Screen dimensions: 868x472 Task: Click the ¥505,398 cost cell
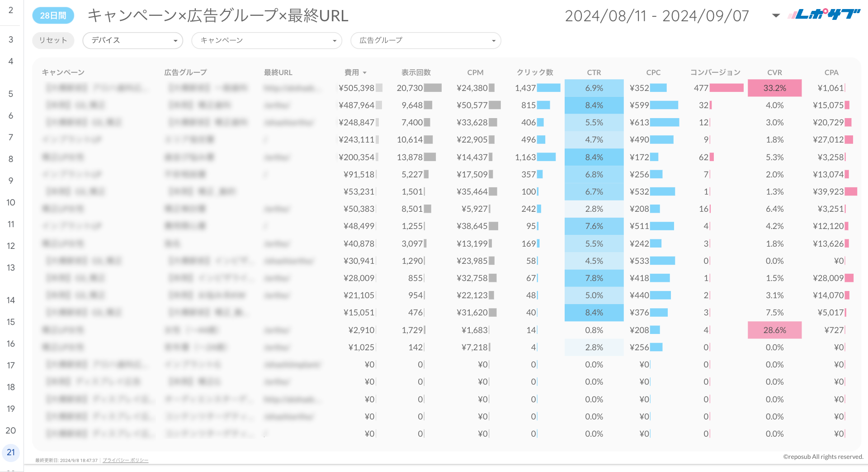[356, 88]
